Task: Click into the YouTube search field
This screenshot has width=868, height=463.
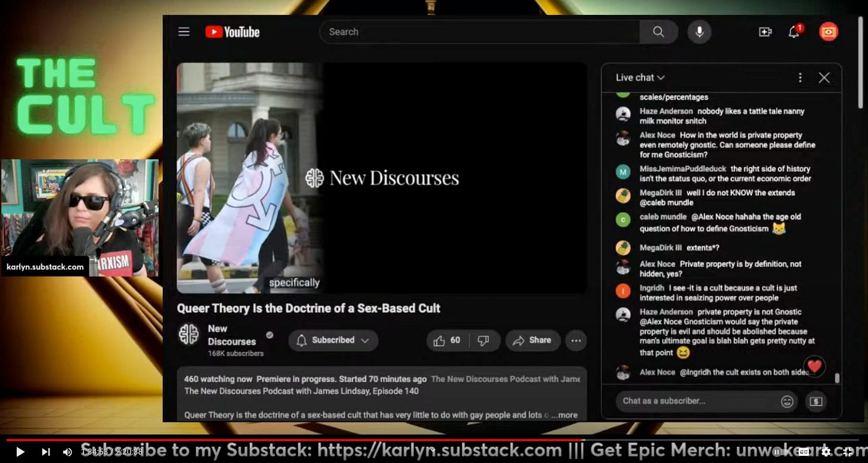Action: pos(480,32)
